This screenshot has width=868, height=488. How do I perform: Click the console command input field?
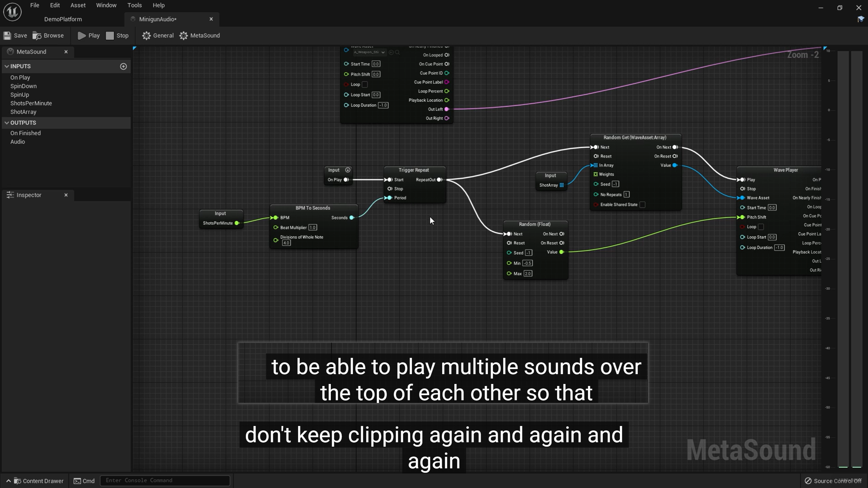(165, 480)
